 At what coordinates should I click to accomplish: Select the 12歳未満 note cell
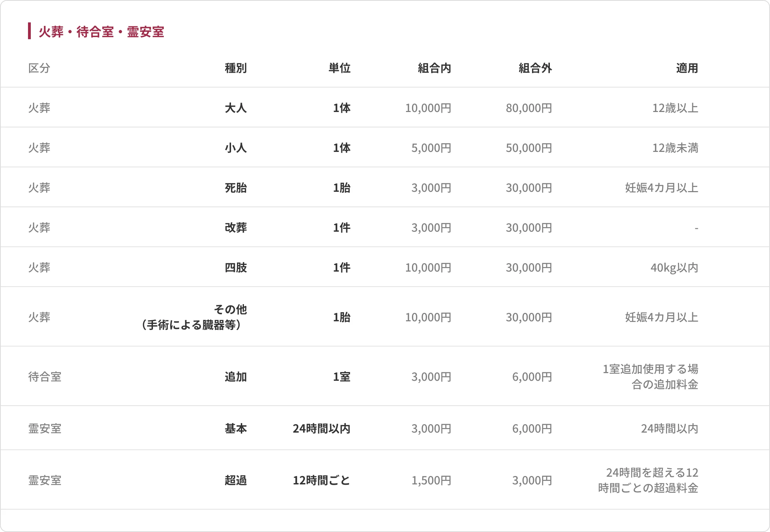click(x=675, y=148)
